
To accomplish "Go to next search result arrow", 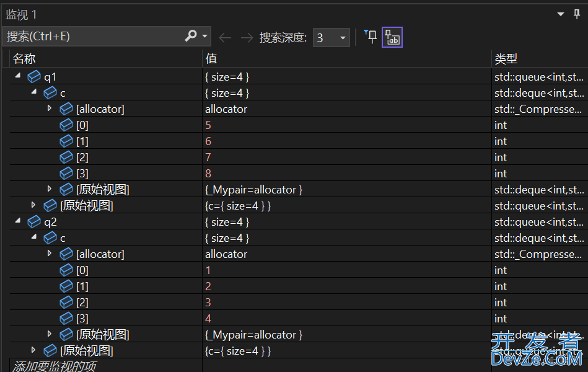I will point(247,38).
